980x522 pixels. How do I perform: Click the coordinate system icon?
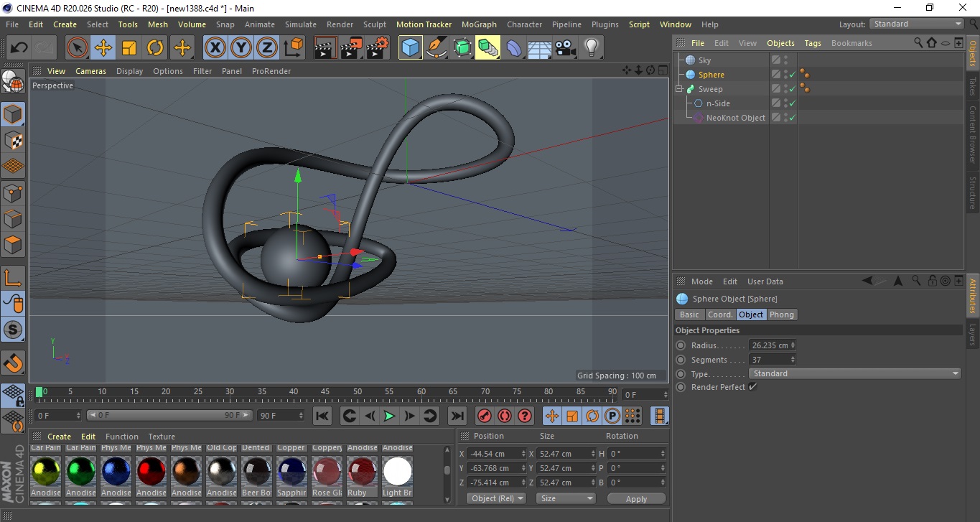click(294, 48)
